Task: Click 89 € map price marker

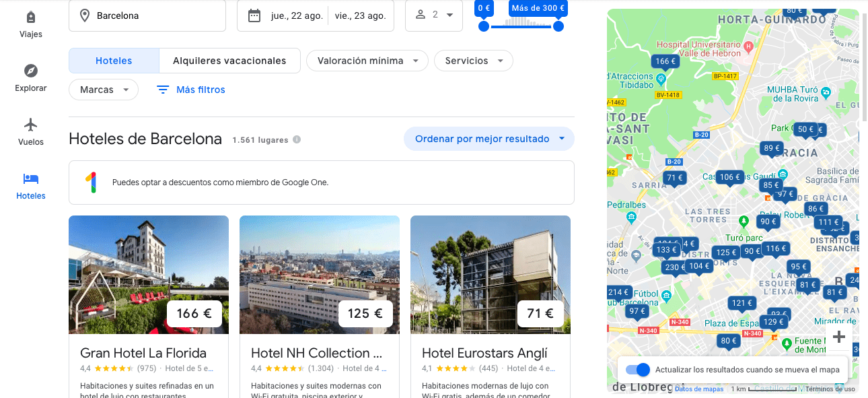Action: point(772,148)
